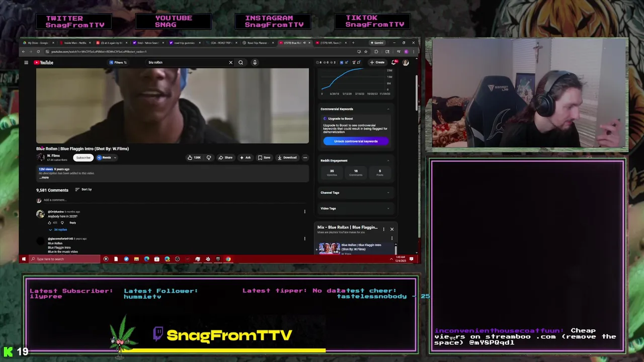Open the Windows Start menu
Image resolution: width=644 pixels, height=362 pixels.
pos(24,259)
